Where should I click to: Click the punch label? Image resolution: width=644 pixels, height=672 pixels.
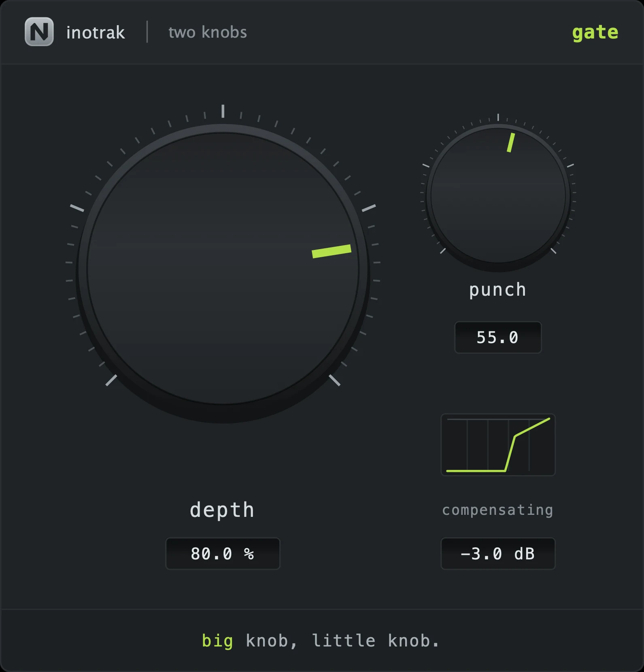click(498, 290)
